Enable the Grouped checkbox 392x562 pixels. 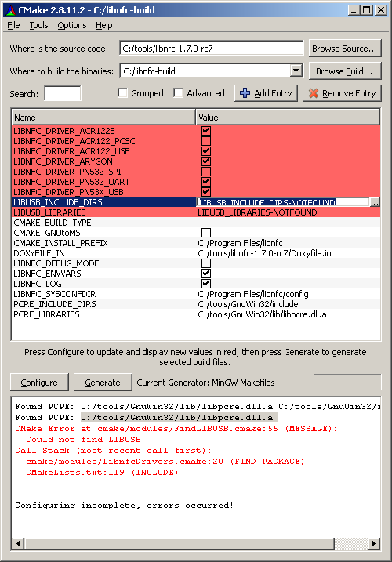pyautogui.click(x=122, y=93)
